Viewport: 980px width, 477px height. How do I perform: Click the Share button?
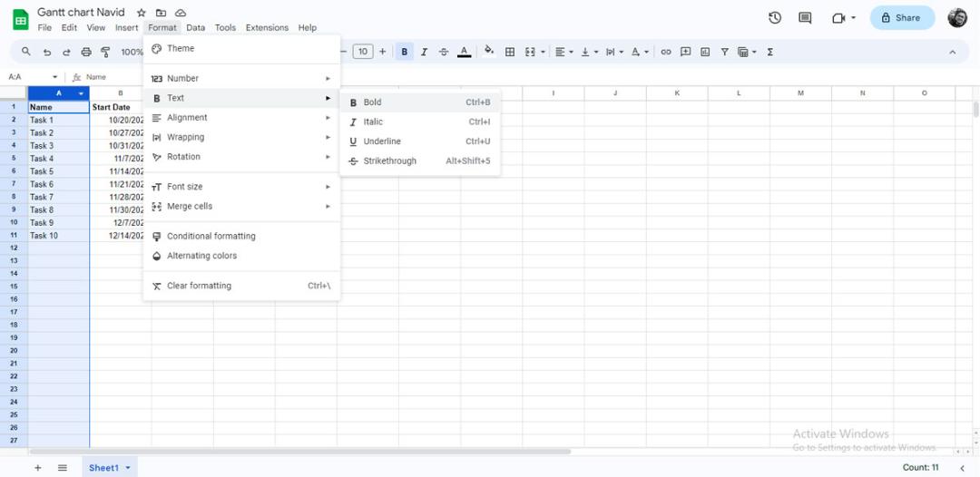tap(902, 18)
